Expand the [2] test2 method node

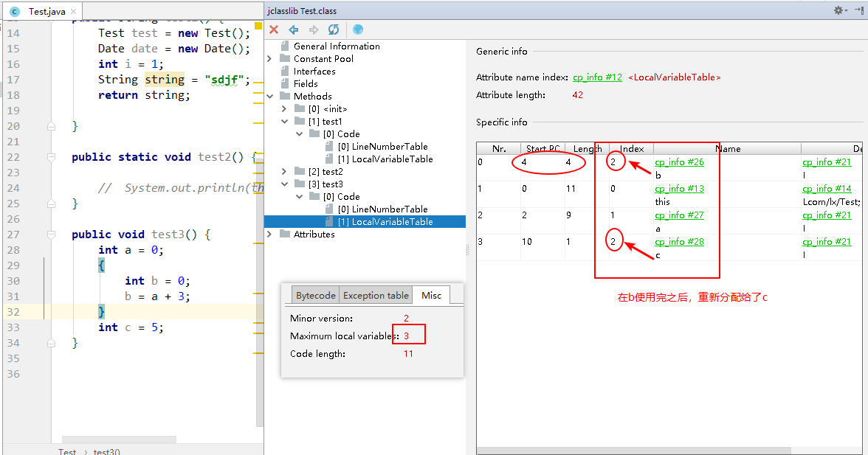coord(285,171)
